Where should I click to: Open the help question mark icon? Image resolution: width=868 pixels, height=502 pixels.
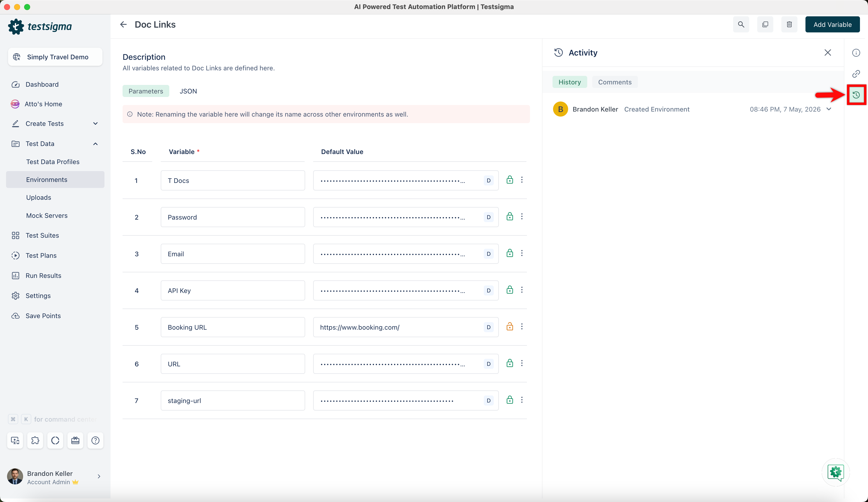pyautogui.click(x=95, y=440)
